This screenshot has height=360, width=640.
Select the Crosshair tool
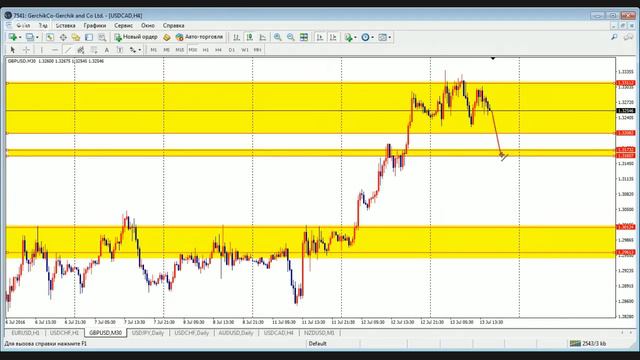[26, 50]
